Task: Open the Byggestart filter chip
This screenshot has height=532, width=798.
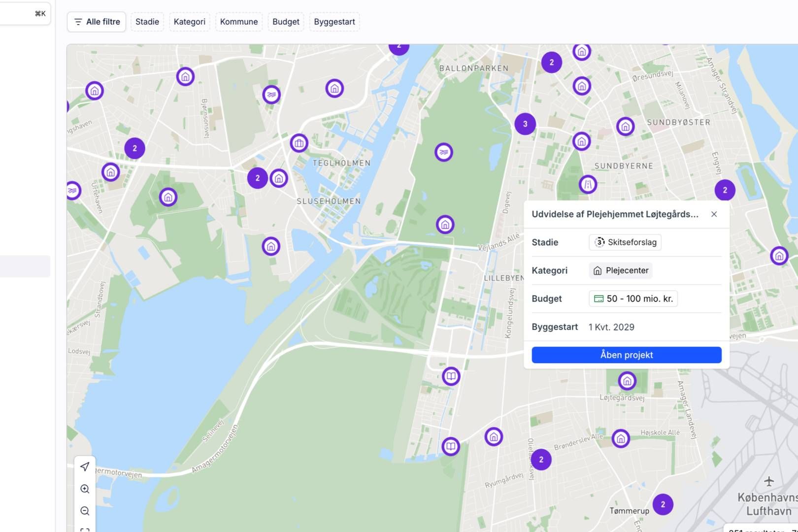Action: click(334, 22)
